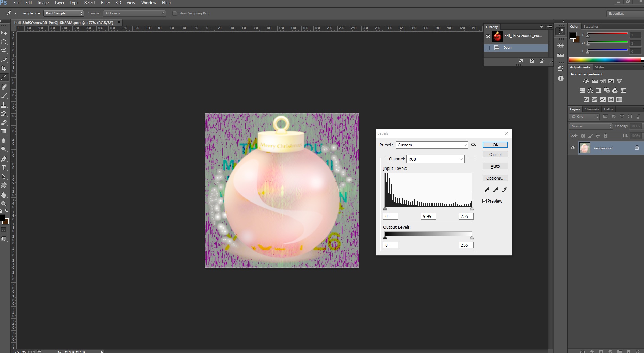
Task: Toggle lock image pixels
Action: pyautogui.click(x=590, y=136)
